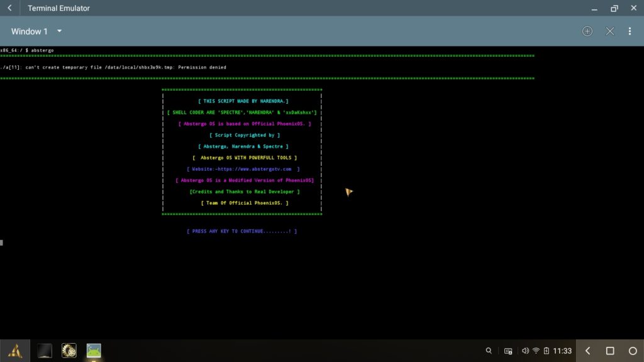Viewport: 644px width, 362px height.
Task: Click the 11:33 clock
Action: click(562, 351)
